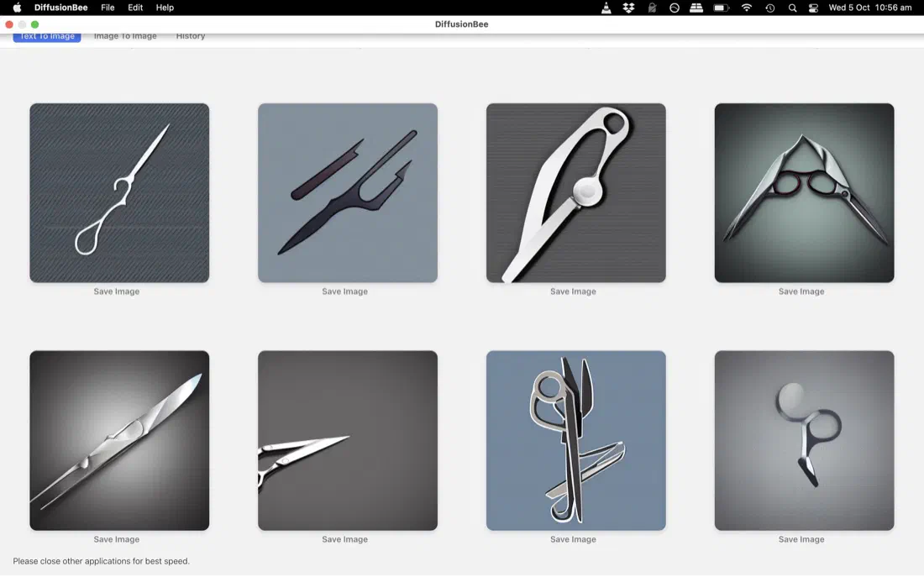The image size is (924, 577).
Task: Open the Apple menu
Action: click(x=17, y=8)
